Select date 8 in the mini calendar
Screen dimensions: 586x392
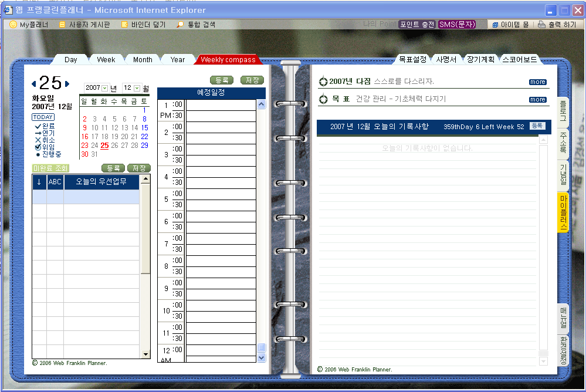coord(145,119)
